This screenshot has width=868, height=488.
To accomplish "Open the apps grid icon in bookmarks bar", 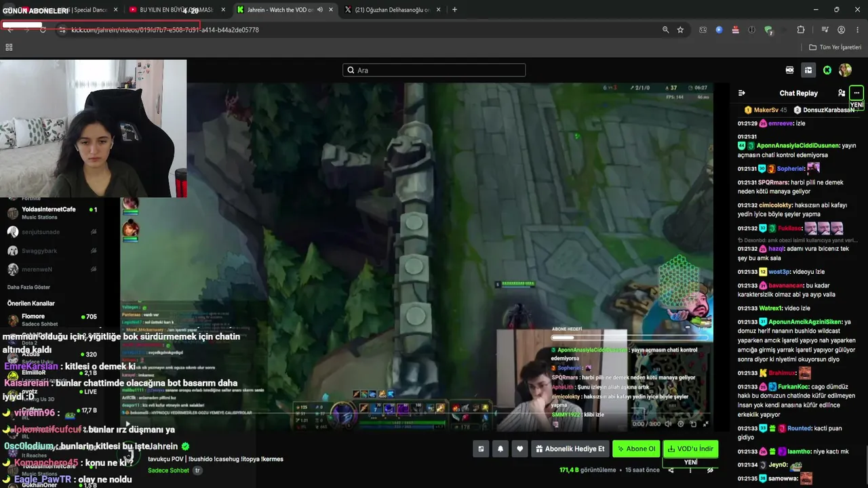I will pyautogui.click(x=9, y=47).
